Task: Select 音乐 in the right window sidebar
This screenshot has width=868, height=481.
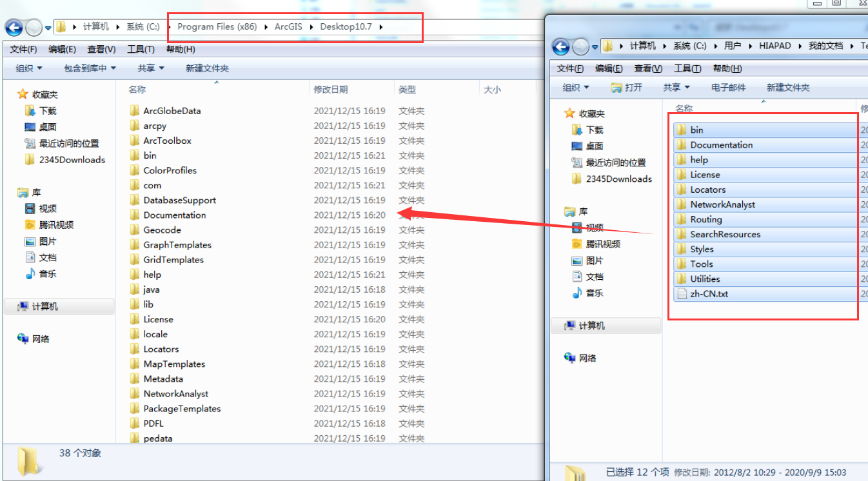Action: pos(587,293)
